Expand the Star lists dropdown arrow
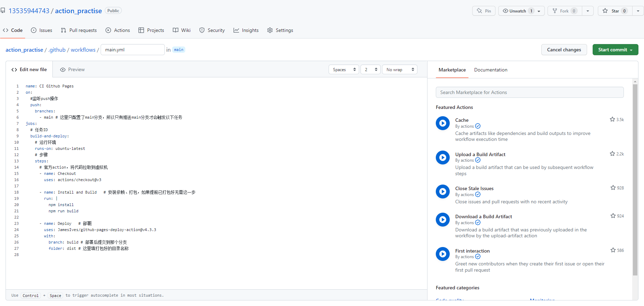This screenshot has width=644, height=306. [x=638, y=11]
